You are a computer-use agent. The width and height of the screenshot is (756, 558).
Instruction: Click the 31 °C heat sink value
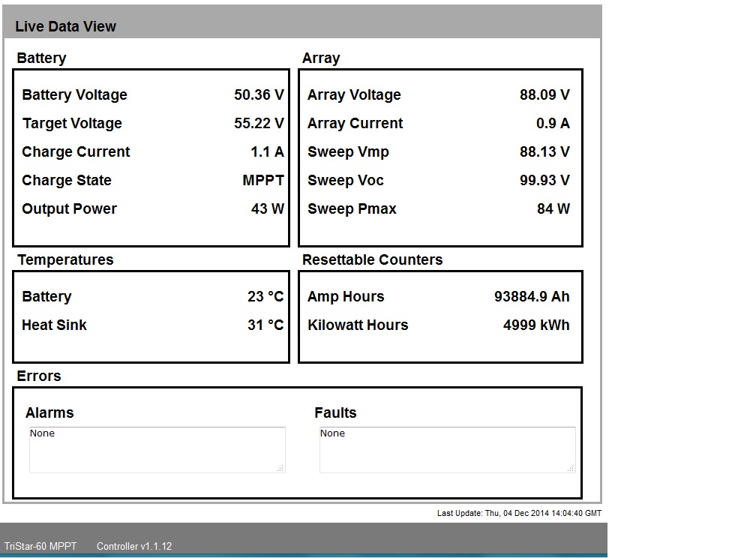[x=265, y=325]
